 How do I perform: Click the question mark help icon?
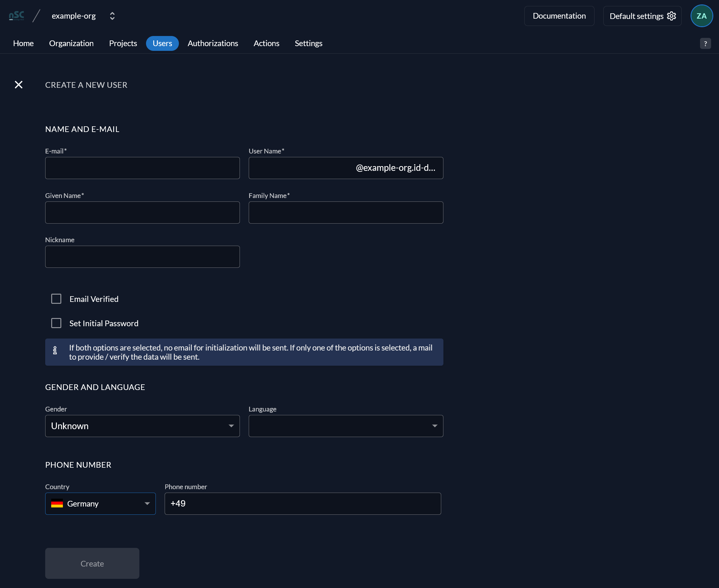[705, 44]
